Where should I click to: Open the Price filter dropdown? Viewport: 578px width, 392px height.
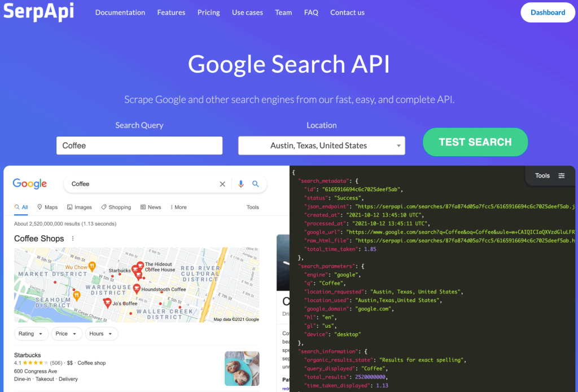67,334
